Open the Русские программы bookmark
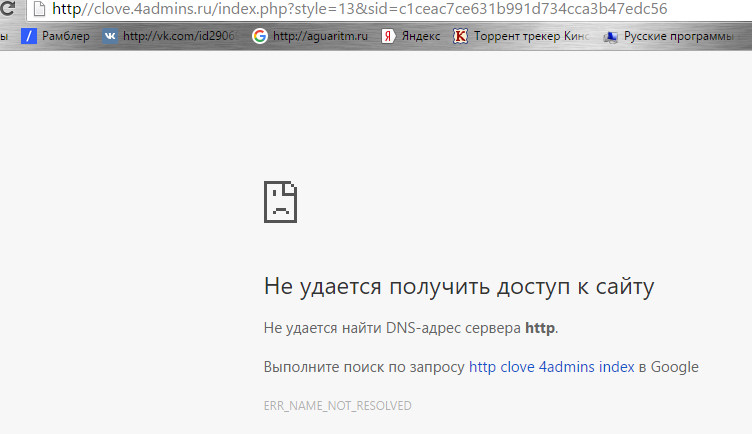 685,37
